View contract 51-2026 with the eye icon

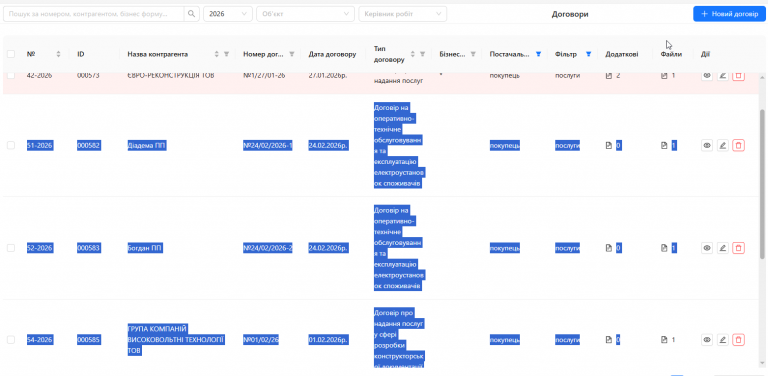[707, 145]
